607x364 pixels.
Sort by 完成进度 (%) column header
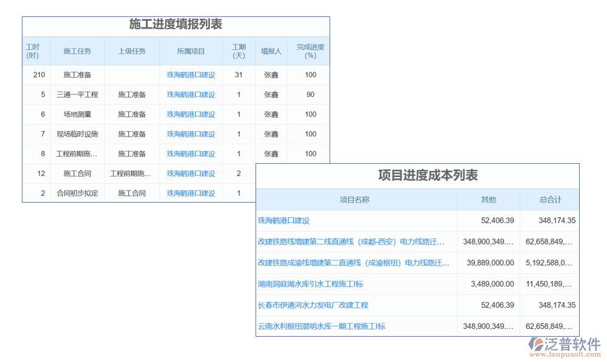pos(310,52)
